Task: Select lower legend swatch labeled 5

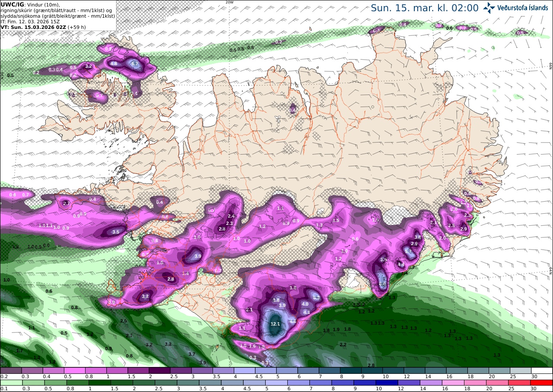Action: click(276, 383)
